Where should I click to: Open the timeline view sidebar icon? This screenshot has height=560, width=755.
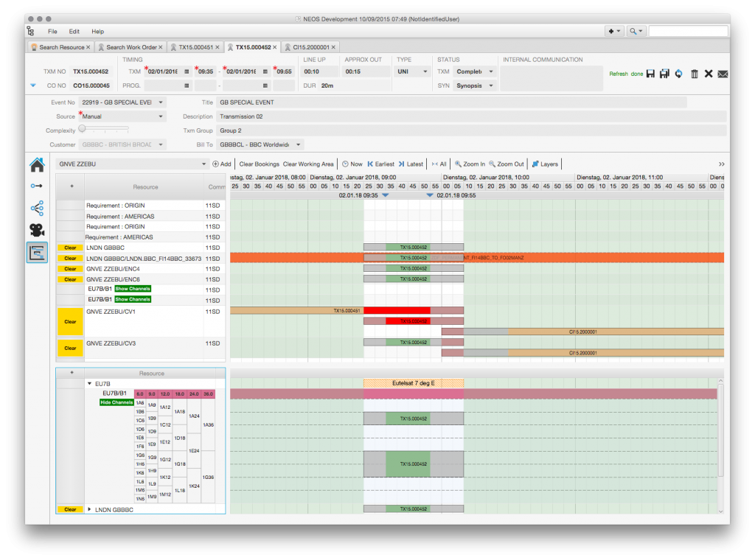(x=37, y=252)
